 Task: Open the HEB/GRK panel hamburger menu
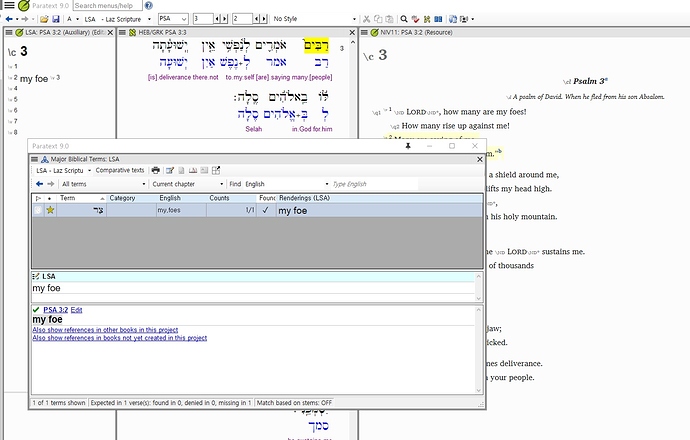click(x=122, y=33)
